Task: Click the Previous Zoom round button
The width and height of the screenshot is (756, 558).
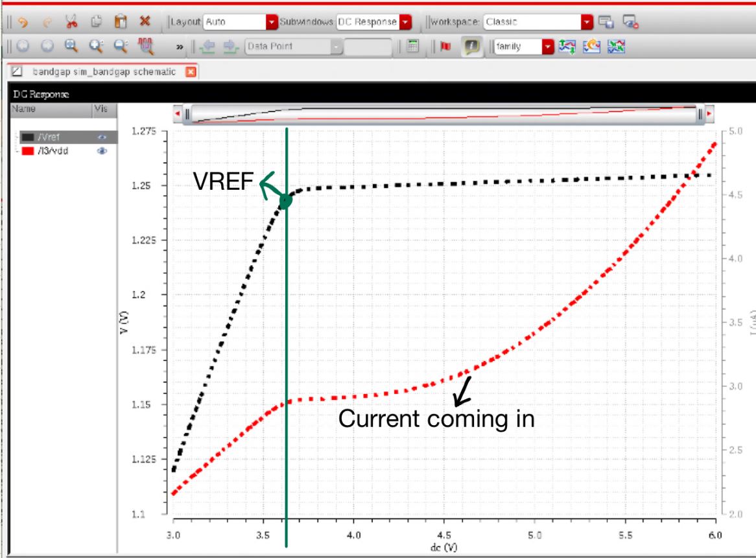Action: click(x=23, y=46)
